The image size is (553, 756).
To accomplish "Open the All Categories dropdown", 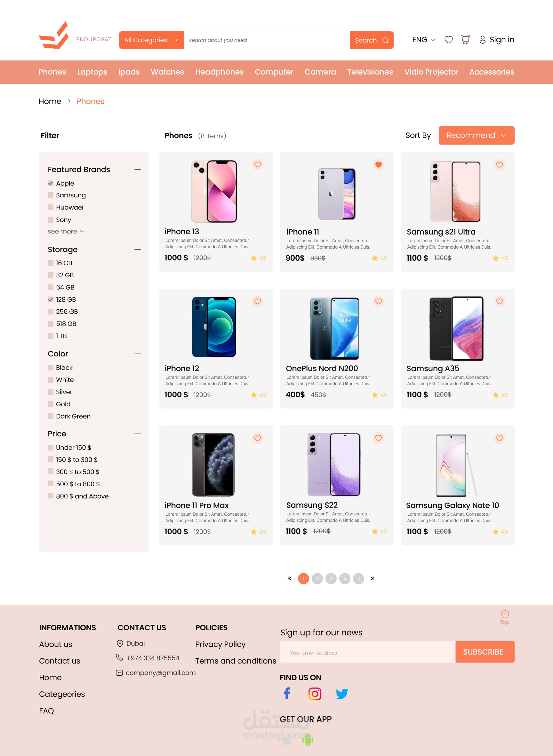I will coord(151,40).
